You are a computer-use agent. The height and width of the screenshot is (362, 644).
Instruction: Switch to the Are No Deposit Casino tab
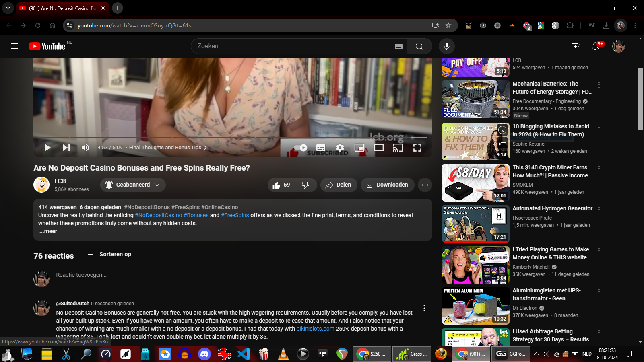pyautogui.click(x=62, y=8)
